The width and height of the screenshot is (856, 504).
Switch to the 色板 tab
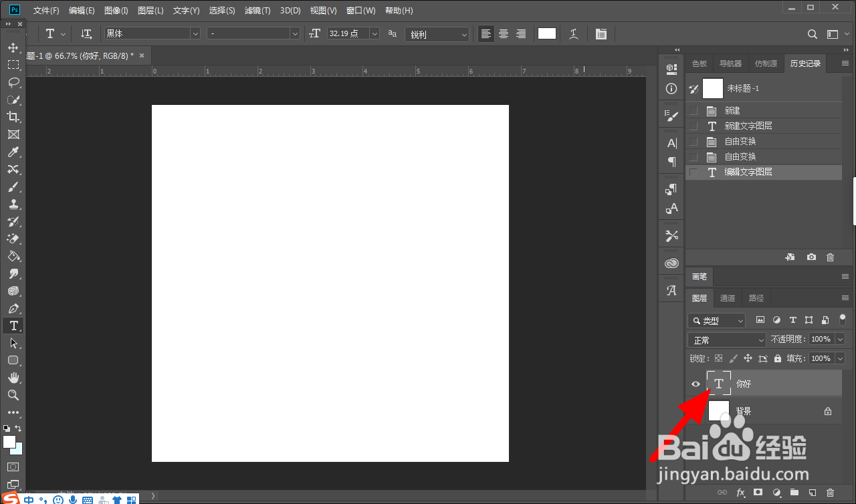click(x=700, y=64)
